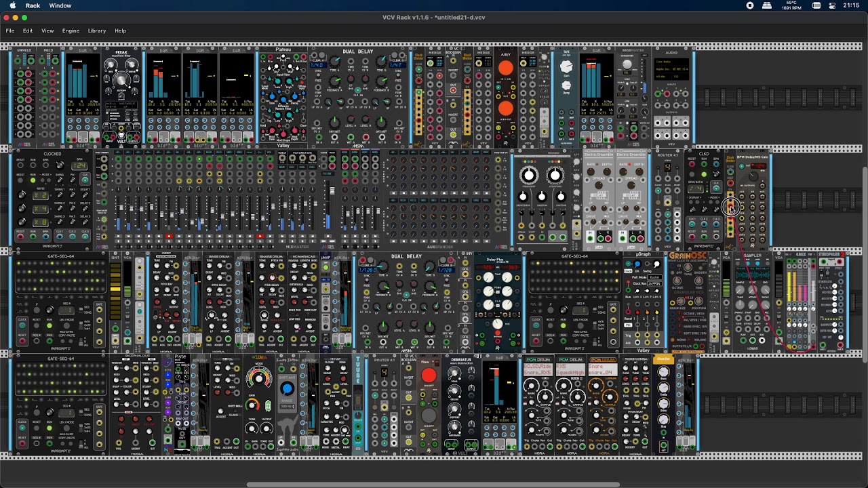This screenshot has width=868, height=488.
Task: Click the Gain knob on the Tape module
Action: click(566, 67)
